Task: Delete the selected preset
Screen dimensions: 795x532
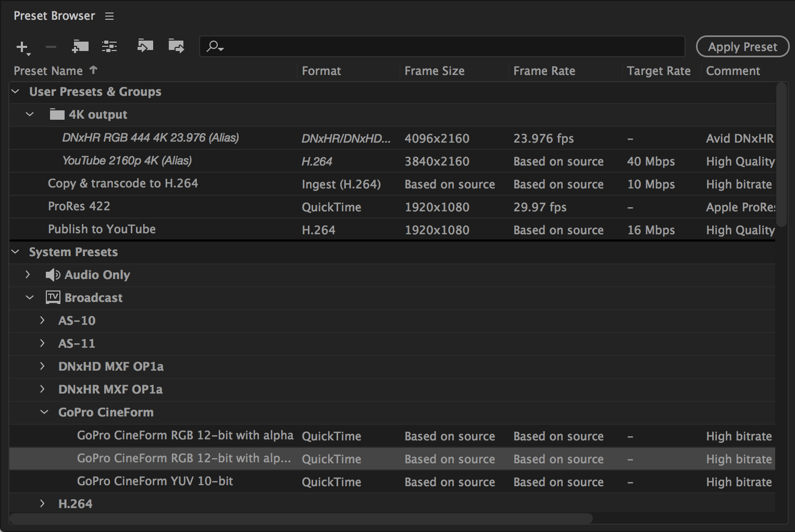Action: point(51,46)
